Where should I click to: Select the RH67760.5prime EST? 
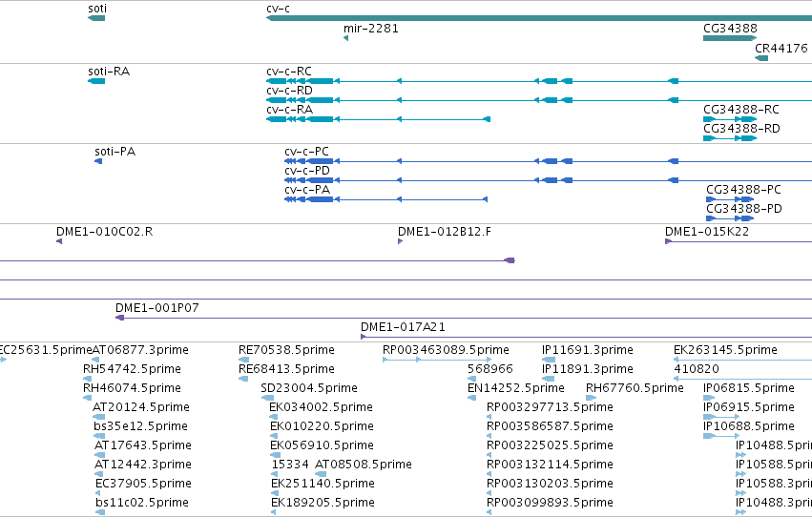pyautogui.click(x=591, y=398)
